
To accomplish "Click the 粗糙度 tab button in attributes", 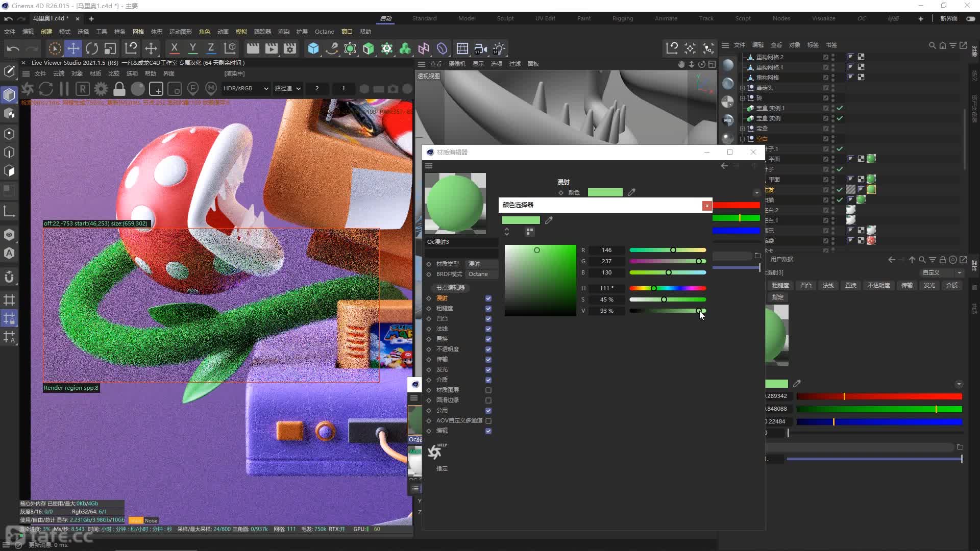I will [780, 285].
